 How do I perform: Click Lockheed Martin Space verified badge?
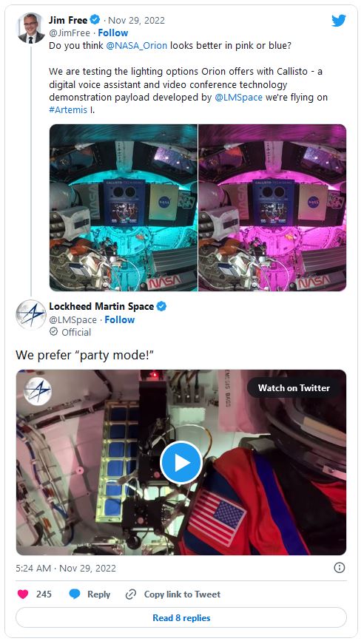[161, 306]
